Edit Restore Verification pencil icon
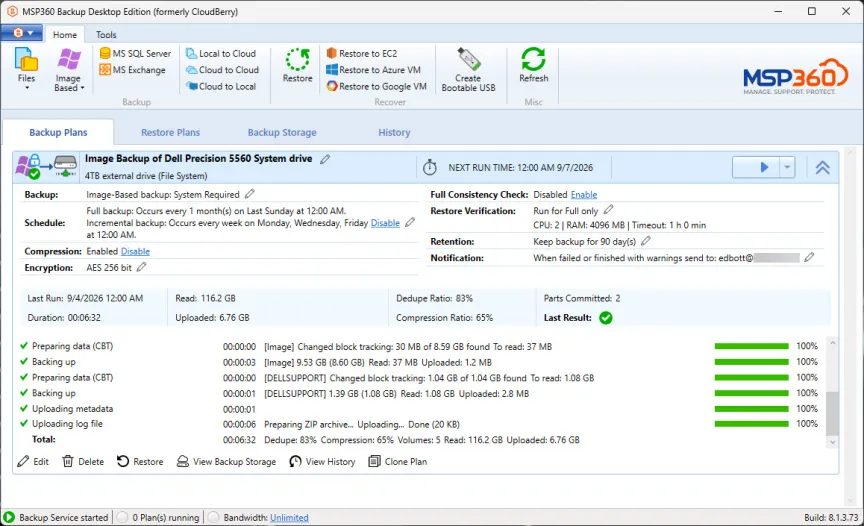Viewport: 864px width, 526px height. pyautogui.click(x=608, y=210)
